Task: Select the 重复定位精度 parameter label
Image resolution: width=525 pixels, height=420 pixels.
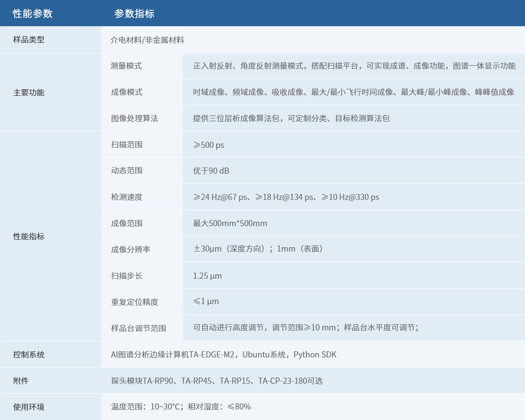Action: click(x=134, y=302)
